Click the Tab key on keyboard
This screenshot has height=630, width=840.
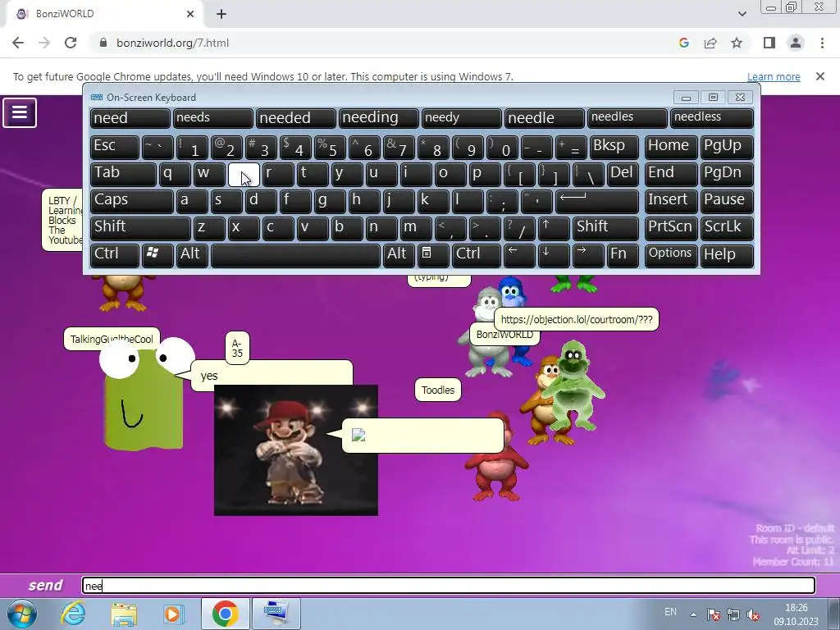tap(123, 174)
